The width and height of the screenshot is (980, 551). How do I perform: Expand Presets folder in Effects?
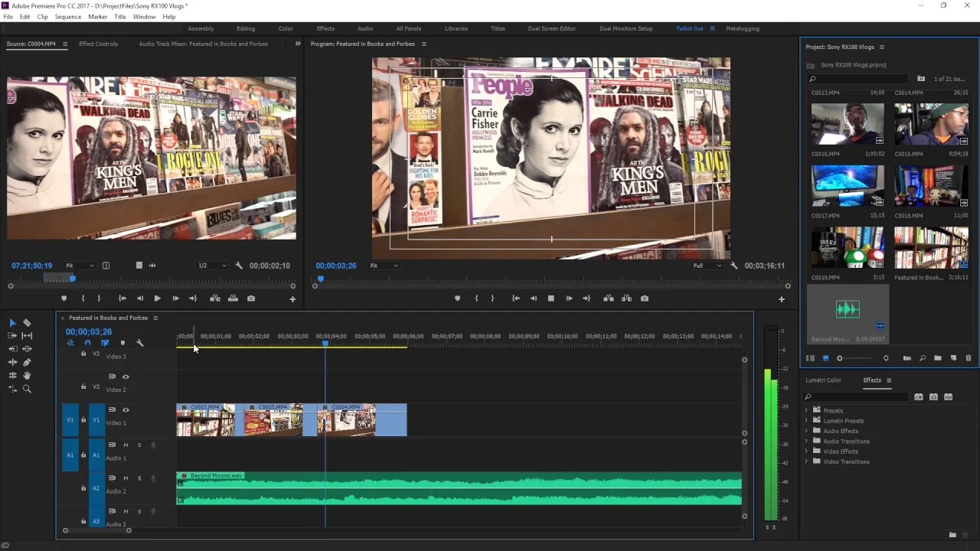[806, 410]
